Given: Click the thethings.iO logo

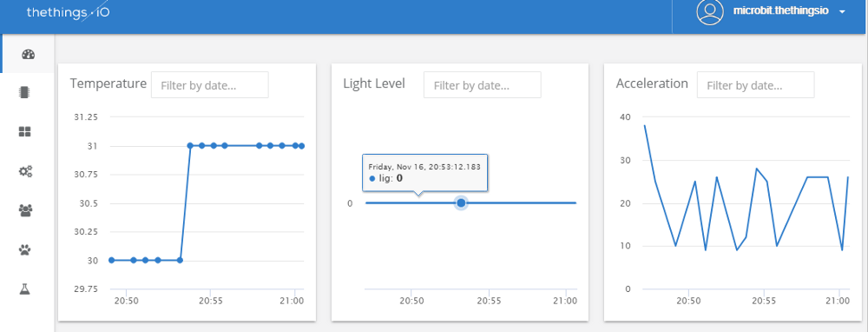Looking at the screenshot, I should pos(68,12).
